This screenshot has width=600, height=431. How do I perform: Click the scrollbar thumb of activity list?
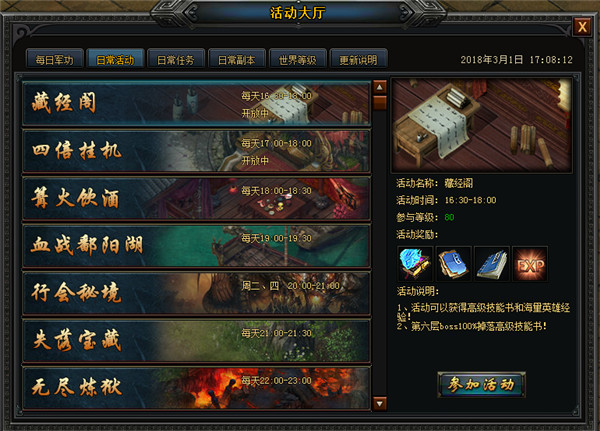[380, 103]
